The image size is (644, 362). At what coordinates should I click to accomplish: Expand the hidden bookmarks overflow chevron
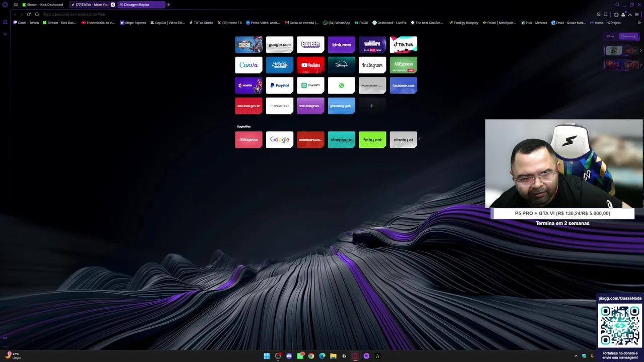[x=639, y=23]
